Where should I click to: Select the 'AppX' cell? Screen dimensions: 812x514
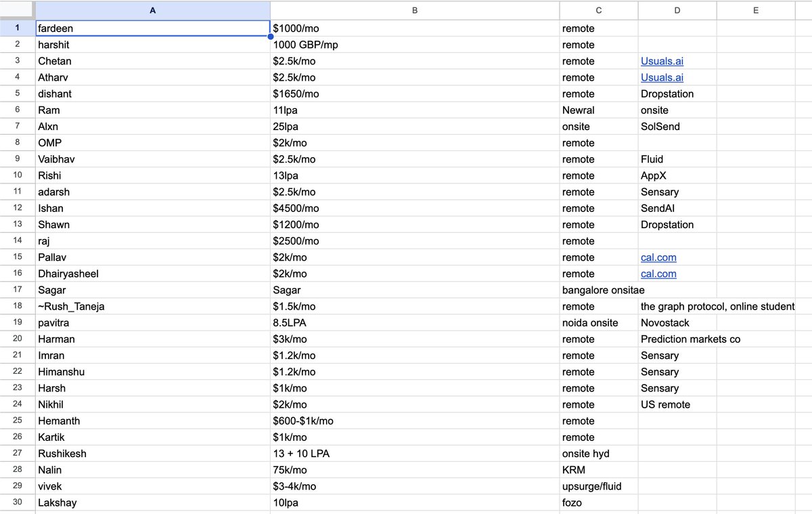(x=677, y=175)
